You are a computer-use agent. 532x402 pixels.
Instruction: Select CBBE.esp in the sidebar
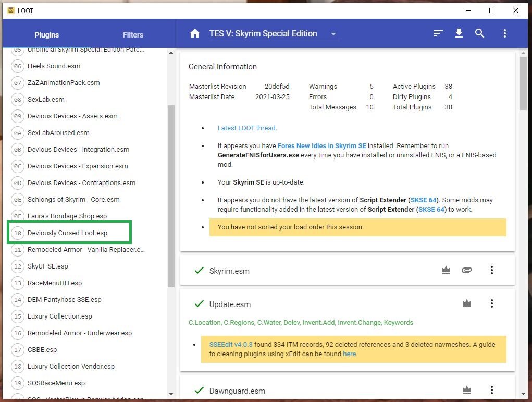42,349
